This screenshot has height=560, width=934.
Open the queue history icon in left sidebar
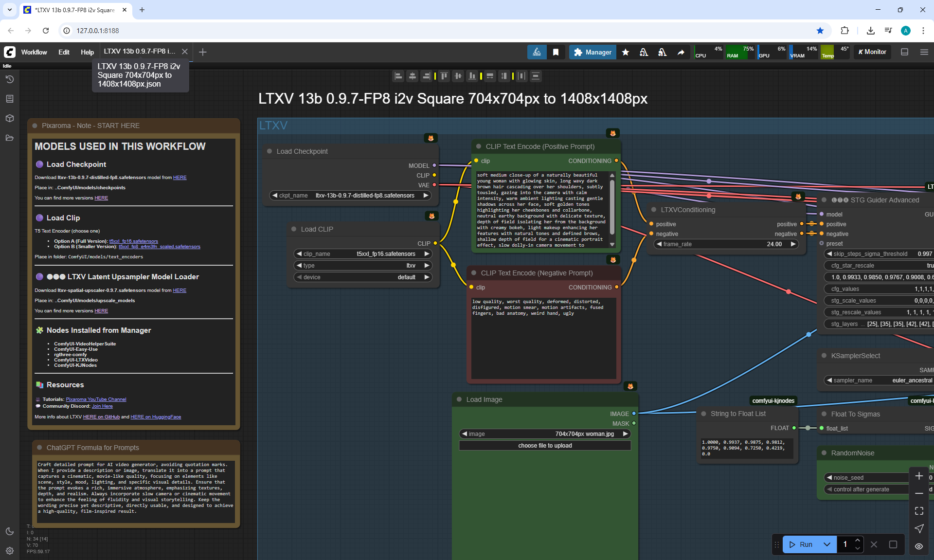[x=9, y=79]
